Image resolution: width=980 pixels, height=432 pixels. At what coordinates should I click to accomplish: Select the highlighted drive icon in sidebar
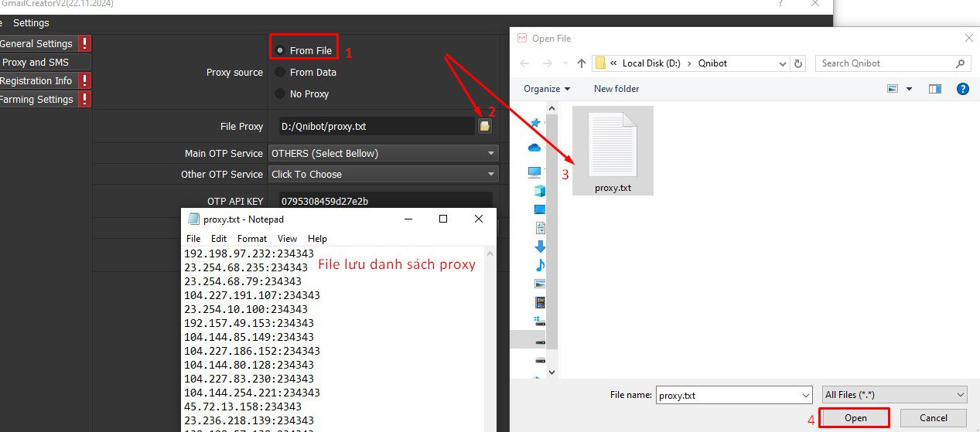(540, 341)
